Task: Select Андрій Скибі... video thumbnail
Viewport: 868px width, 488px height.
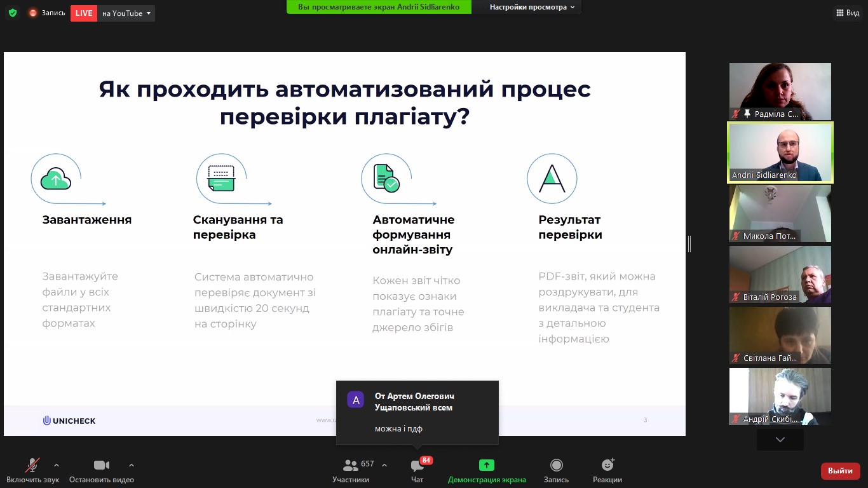Action: [x=780, y=396]
